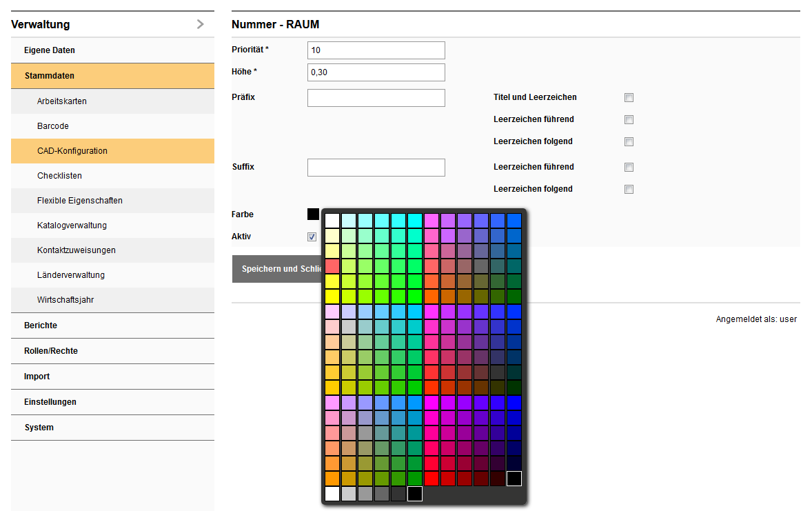The image size is (812, 511).
Task: Collapse the Verwaltung sidebar chevron arrow
Action: click(200, 24)
